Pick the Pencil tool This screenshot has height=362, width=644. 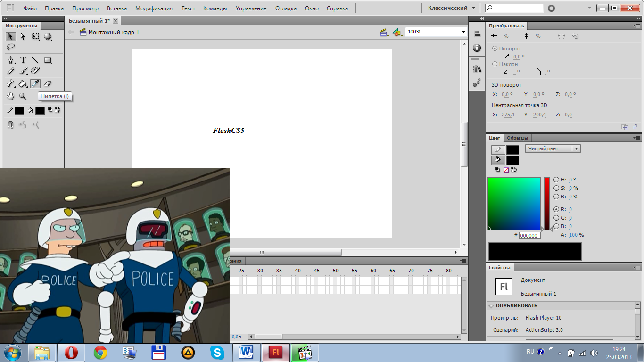pos(10,71)
